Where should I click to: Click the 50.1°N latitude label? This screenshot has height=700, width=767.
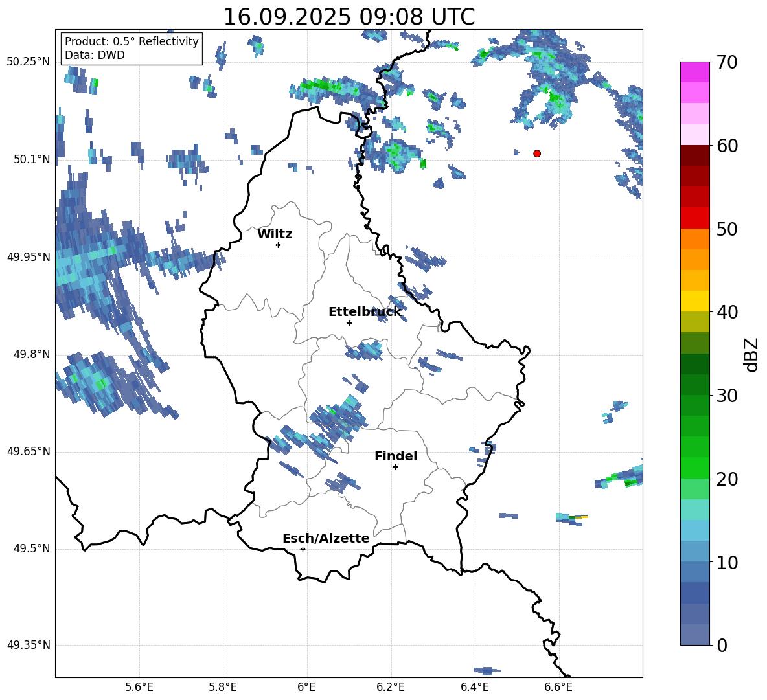pos(32,159)
